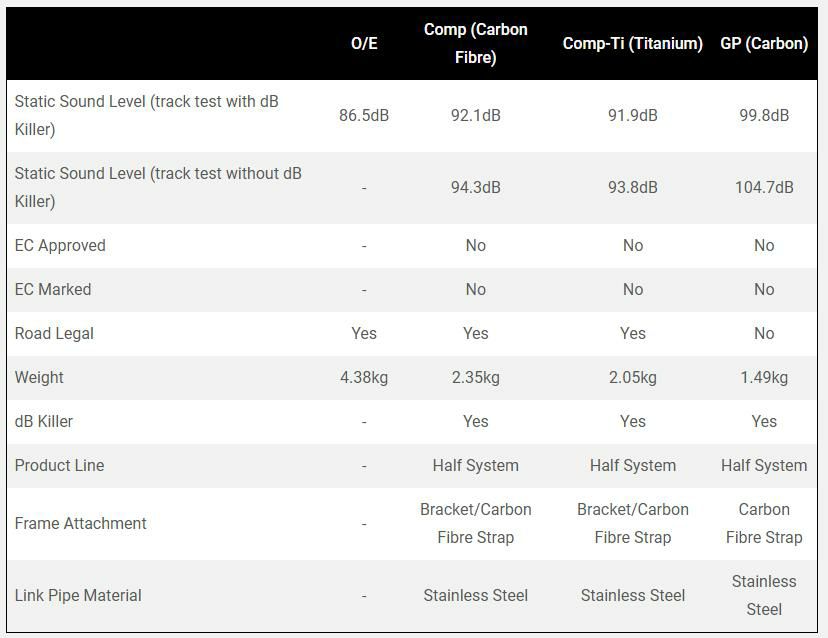The height and width of the screenshot is (638, 828).
Task: Select the 104.7dB sound level cell
Action: (x=763, y=188)
